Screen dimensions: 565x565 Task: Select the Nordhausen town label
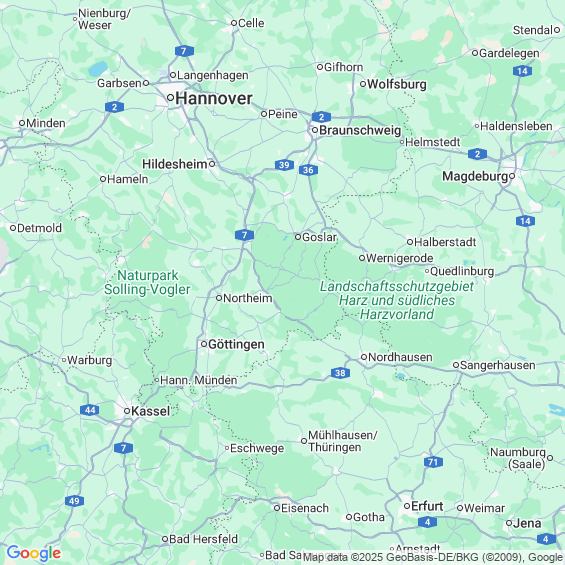click(400, 357)
